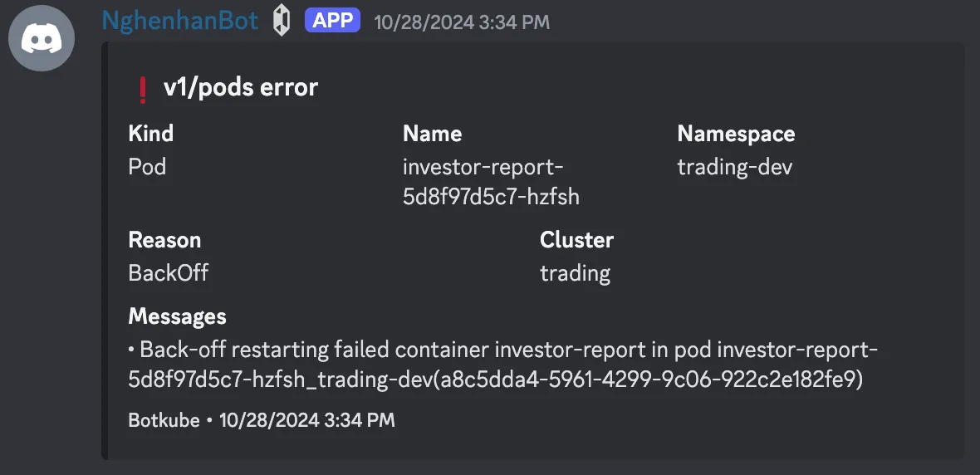The width and height of the screenshot is (980, 475).
Task: Click the server tag badge icon
Action: [282, 22]
